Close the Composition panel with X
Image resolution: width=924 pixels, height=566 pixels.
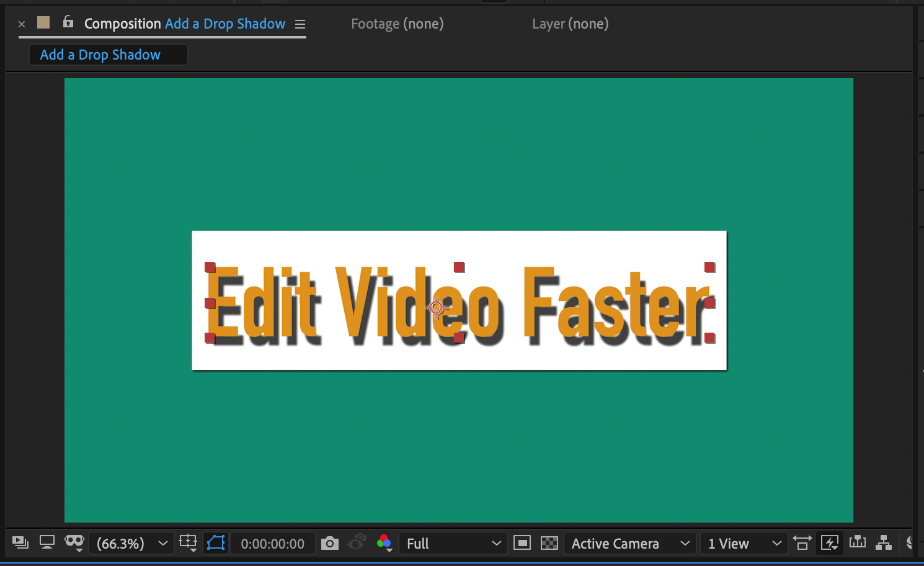pos(22,24)
